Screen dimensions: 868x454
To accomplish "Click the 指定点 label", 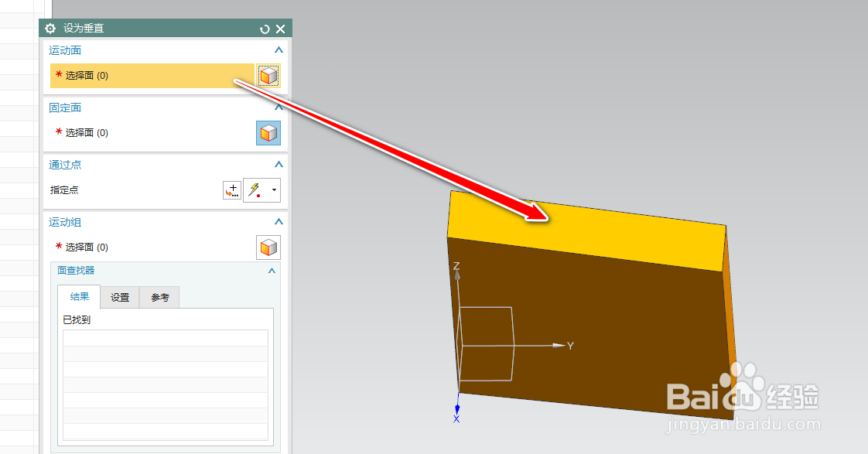I will (64, 190).
